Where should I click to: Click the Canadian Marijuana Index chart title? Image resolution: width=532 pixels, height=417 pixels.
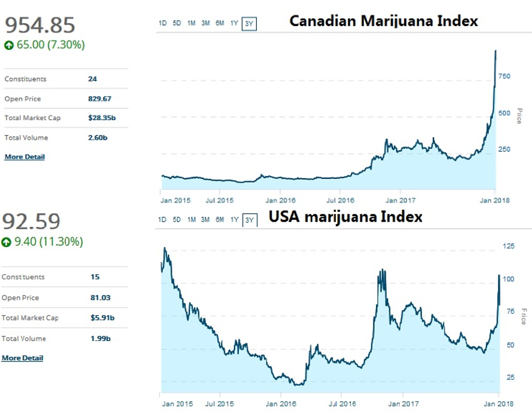pyautogui.click(x=383, y=21)
